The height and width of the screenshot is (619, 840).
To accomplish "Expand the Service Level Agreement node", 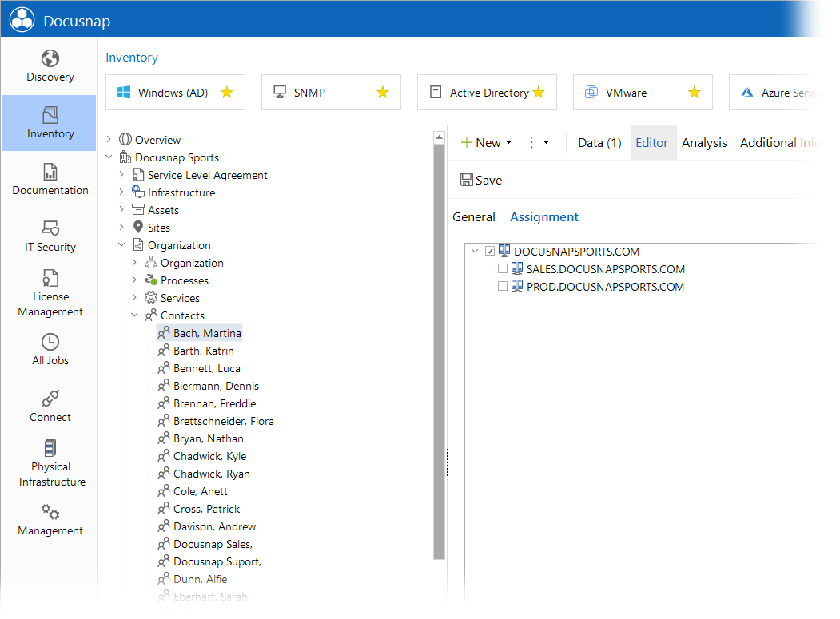I will (x=121, y=175).
